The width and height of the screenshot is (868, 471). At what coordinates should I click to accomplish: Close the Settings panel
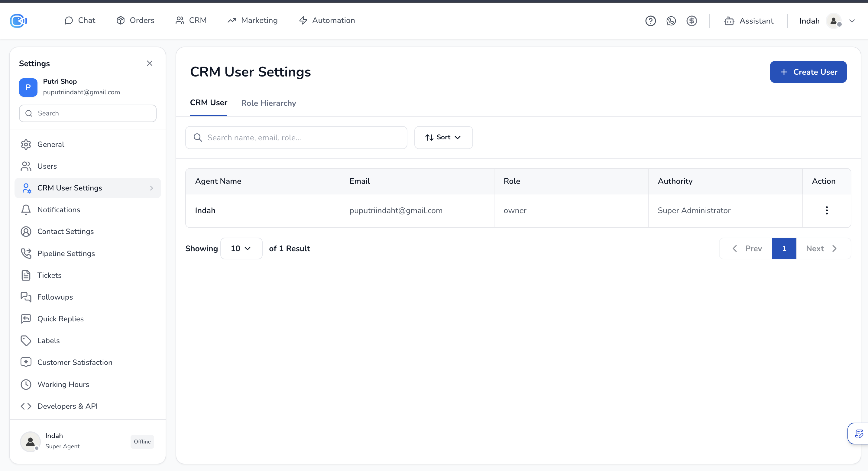tap(150, 63)
